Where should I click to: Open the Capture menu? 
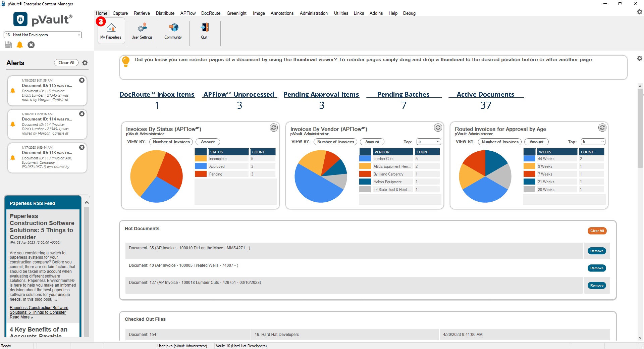point(120,13)
